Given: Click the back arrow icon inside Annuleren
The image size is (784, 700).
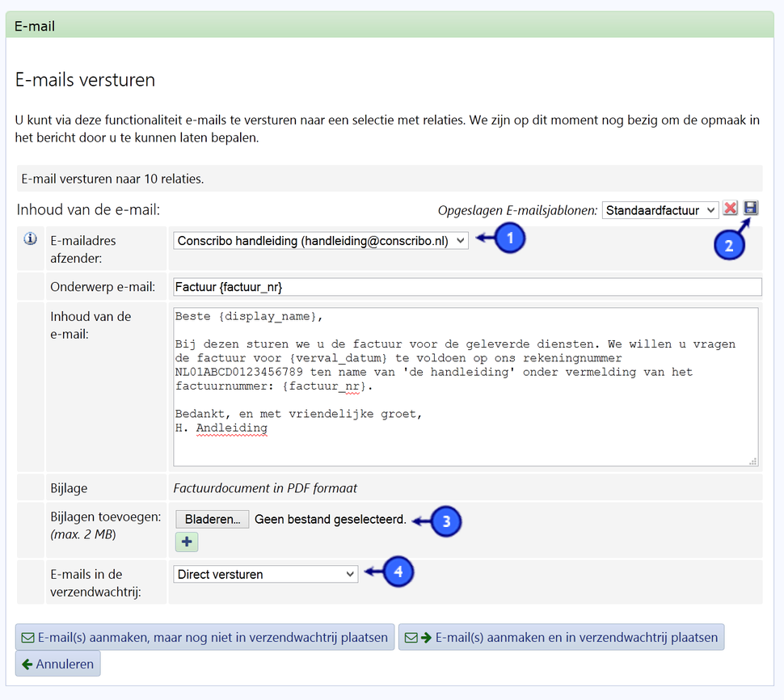Looking at the screenshot, I should pyautogui.click(x=25, y=663).
